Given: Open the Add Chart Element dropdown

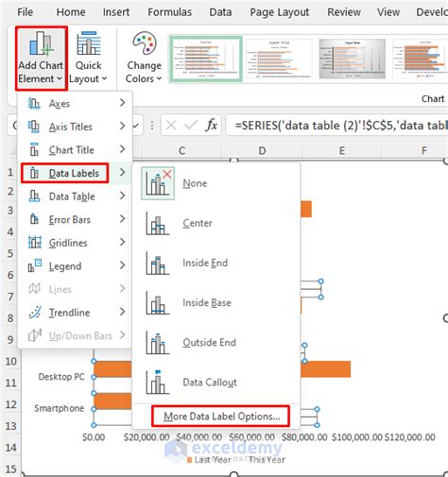Looking at the screenshot, I should (x=42, y=59).
